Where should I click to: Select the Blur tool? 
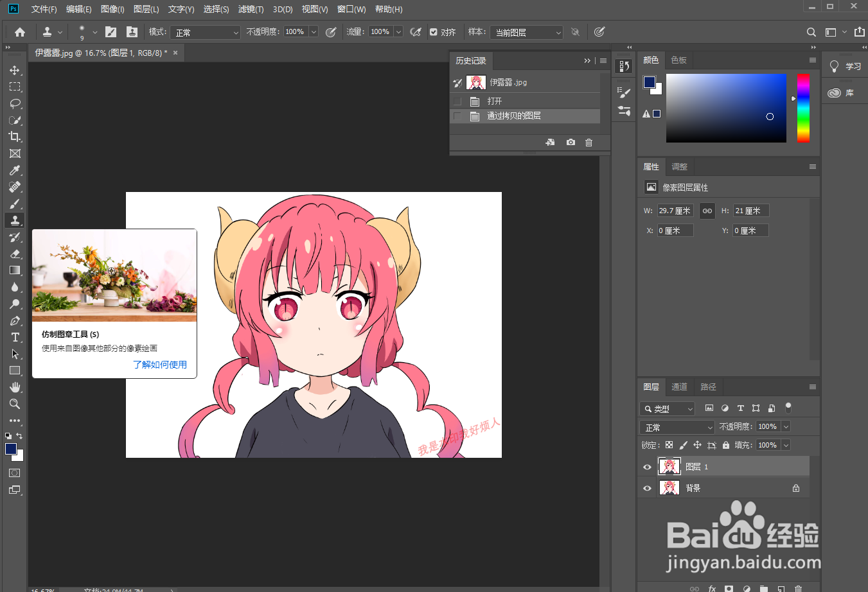(15, 287)
